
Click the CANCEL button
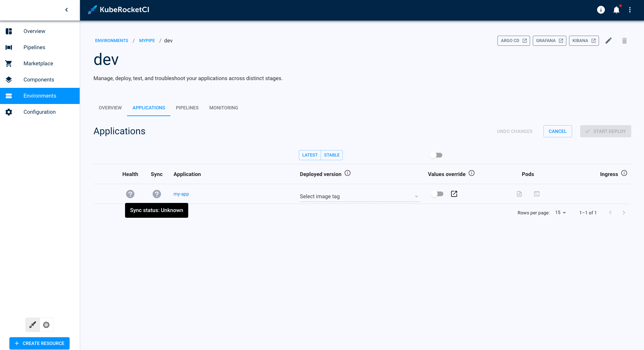557,131
